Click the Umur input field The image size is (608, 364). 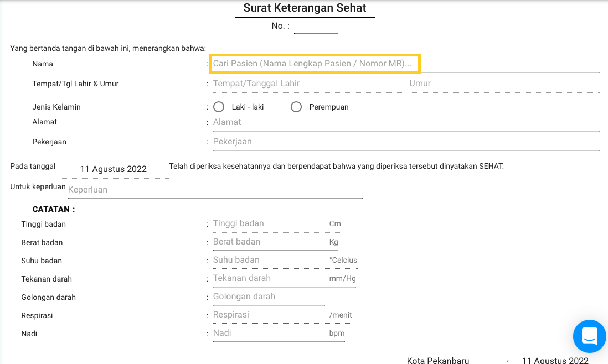coord(504,84)
